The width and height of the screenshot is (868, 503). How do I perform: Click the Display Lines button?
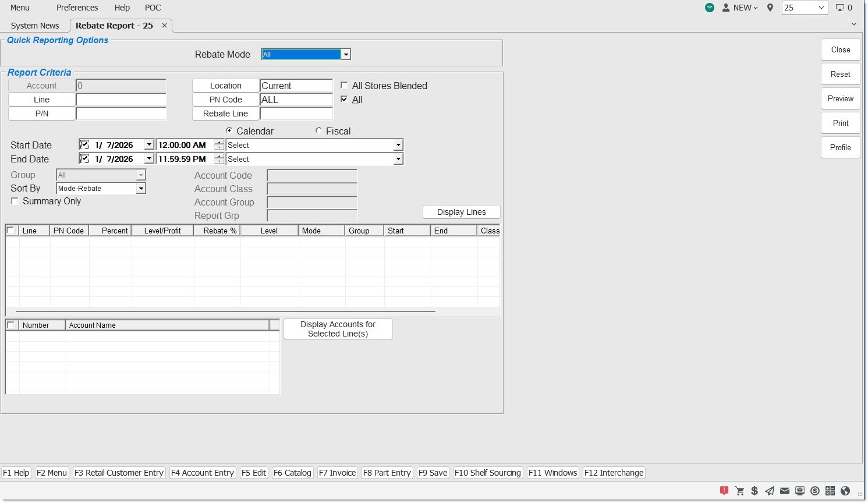tap(461, 212)
